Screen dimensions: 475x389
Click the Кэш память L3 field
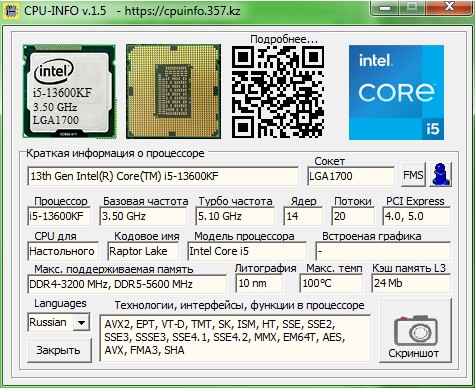(x=411, y=283)
